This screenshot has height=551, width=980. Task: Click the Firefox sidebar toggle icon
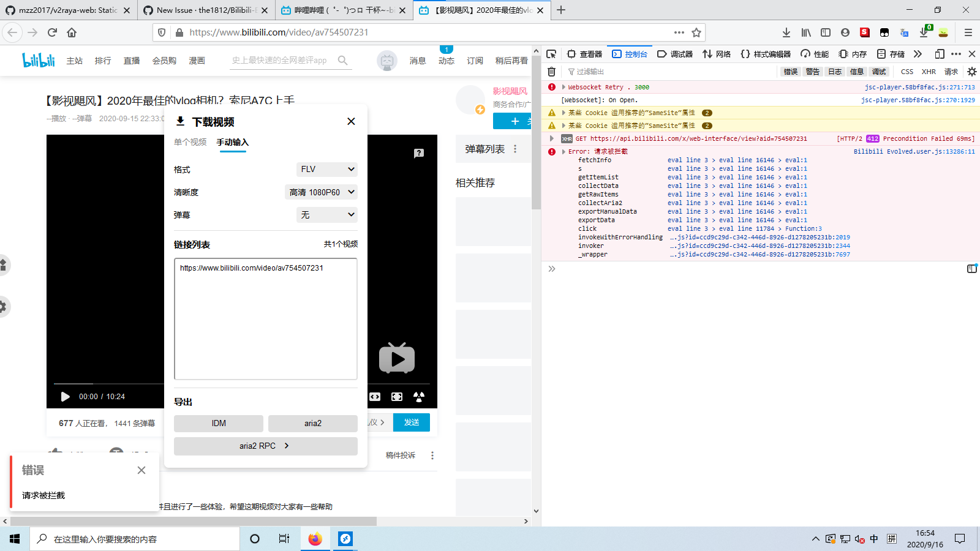click(x=826, y=32)
